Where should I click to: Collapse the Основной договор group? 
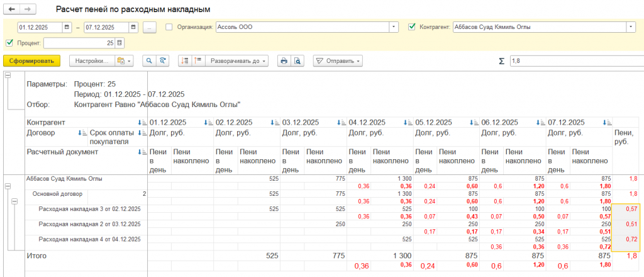[x=13, y=201]
